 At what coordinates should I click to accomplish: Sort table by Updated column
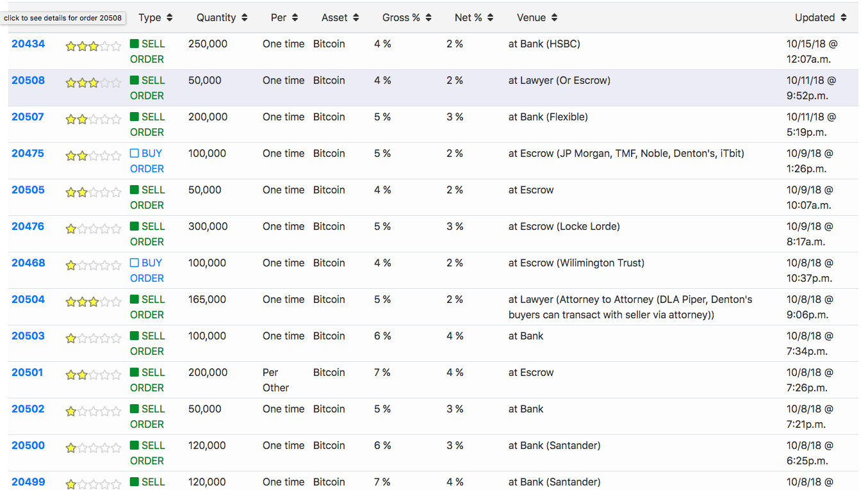821,18
